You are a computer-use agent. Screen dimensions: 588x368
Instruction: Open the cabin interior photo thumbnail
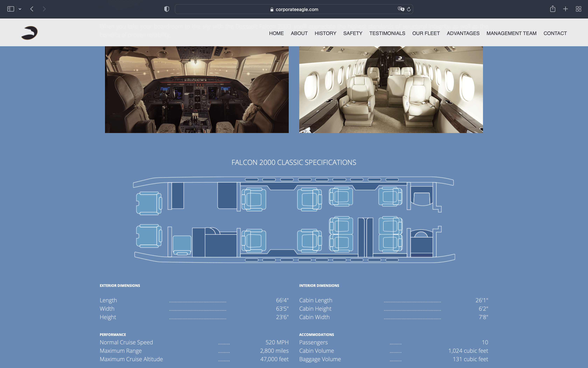391,90
